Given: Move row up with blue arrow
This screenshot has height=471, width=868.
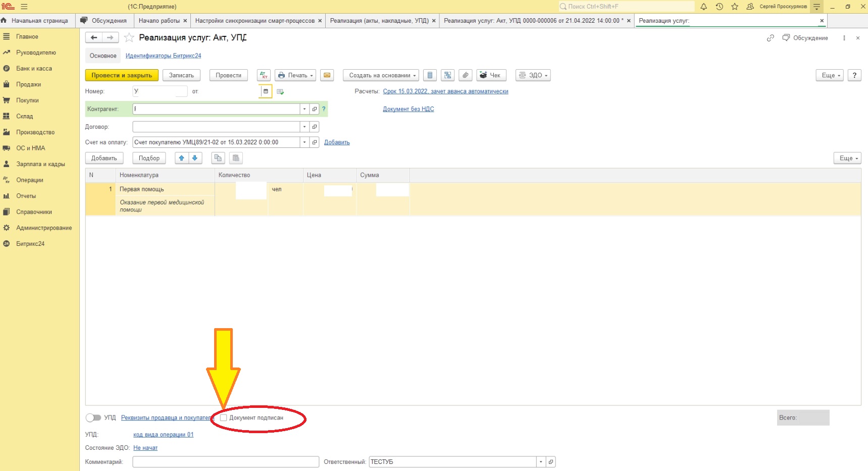Looking at the screenshot, I should (x=182, y=158).
